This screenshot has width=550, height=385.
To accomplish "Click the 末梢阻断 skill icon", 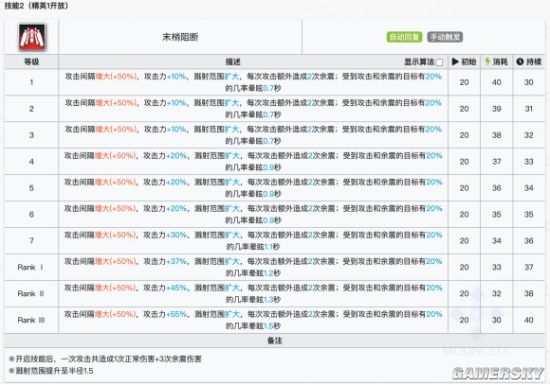I will [x=32, y=37].
